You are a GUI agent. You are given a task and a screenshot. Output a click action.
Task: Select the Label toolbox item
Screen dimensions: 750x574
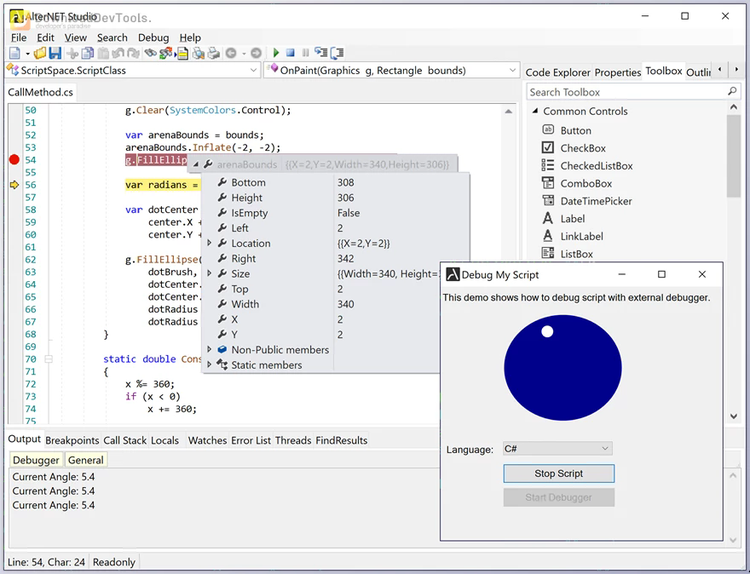(573, 219)
